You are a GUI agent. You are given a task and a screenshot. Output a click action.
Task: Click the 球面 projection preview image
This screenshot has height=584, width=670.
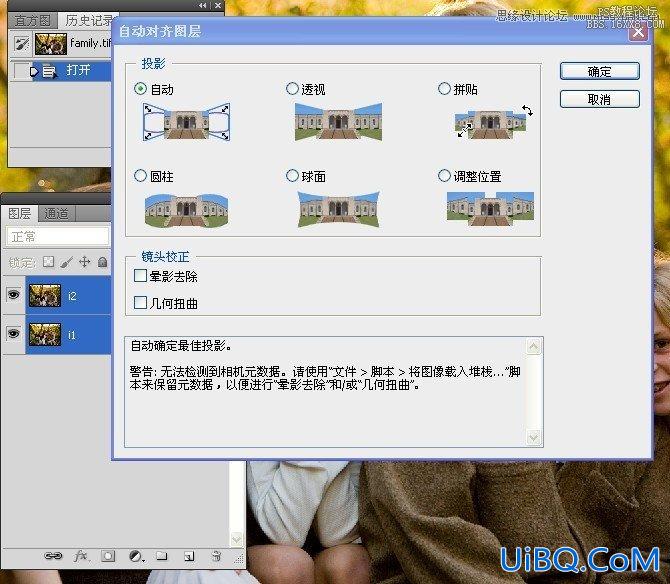click(x=338, y=209)
